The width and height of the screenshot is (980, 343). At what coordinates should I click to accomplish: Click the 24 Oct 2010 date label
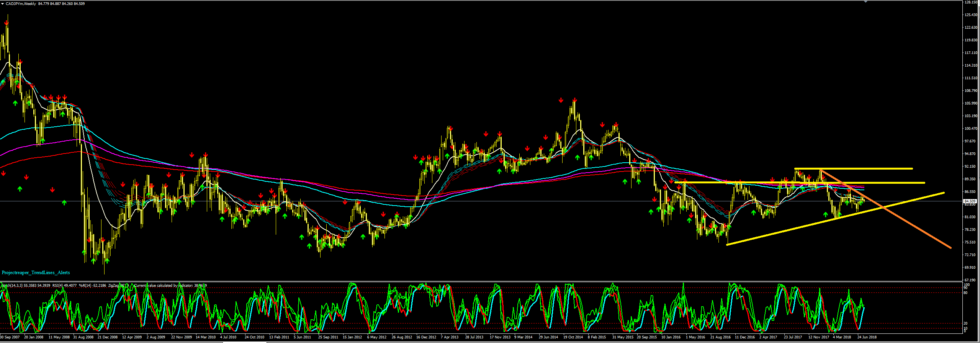coord(255,337)
